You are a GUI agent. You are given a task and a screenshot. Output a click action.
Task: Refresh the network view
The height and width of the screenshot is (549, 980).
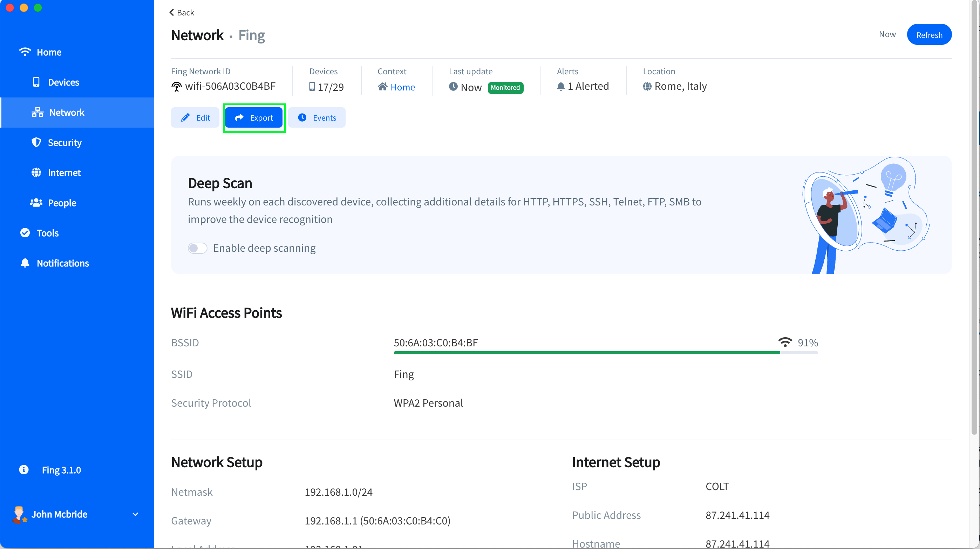[929, 35]
